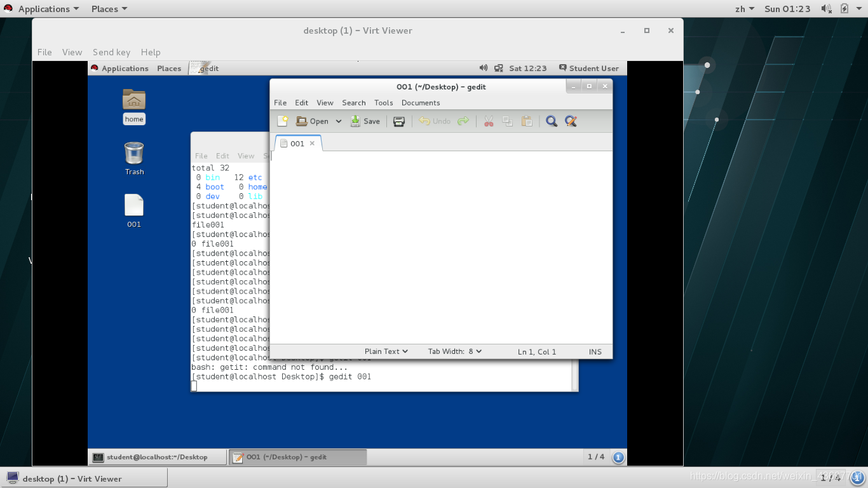Click guest workspace switcher 1 / 4
The width and height of the screenshot is (868, 488).
click(596, 457)
